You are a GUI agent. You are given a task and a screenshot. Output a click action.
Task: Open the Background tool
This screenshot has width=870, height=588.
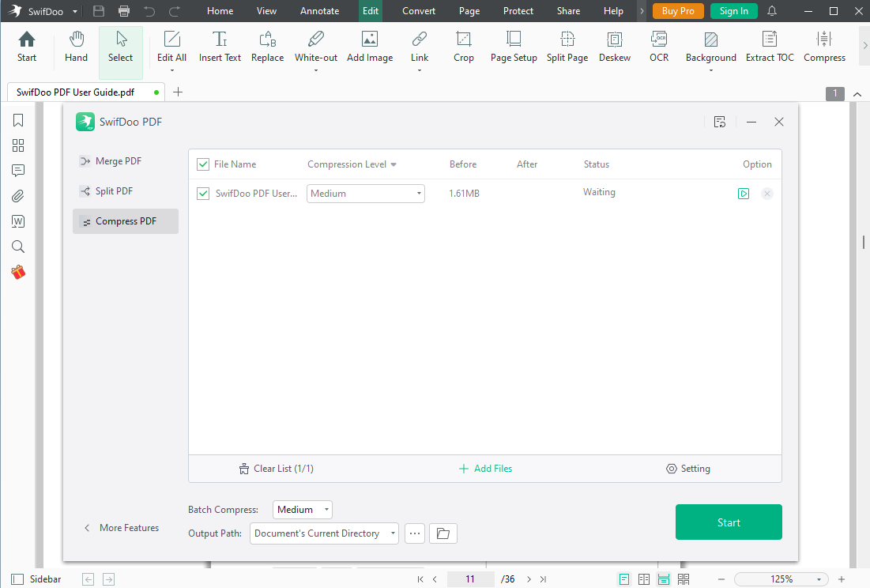[x=710, y=47]
